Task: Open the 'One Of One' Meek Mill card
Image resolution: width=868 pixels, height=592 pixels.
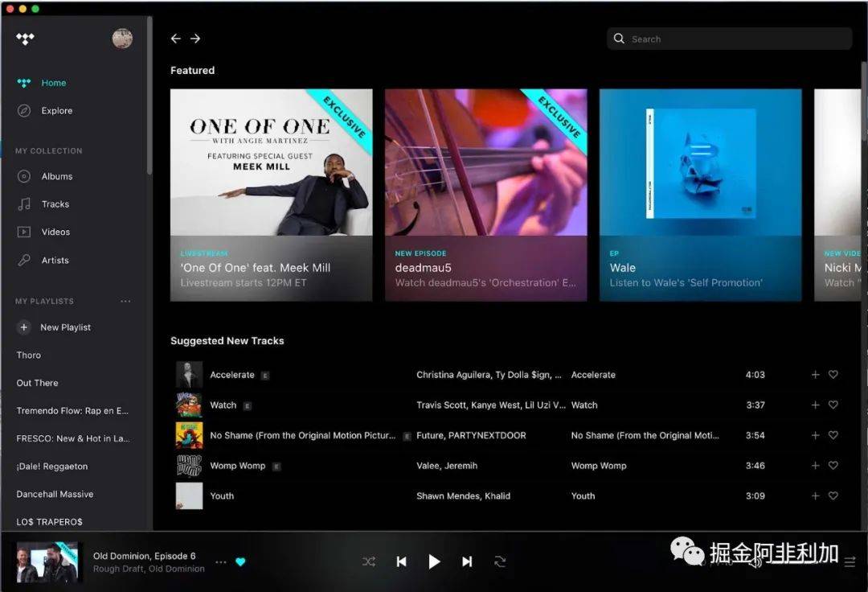Action: point(272,195)
